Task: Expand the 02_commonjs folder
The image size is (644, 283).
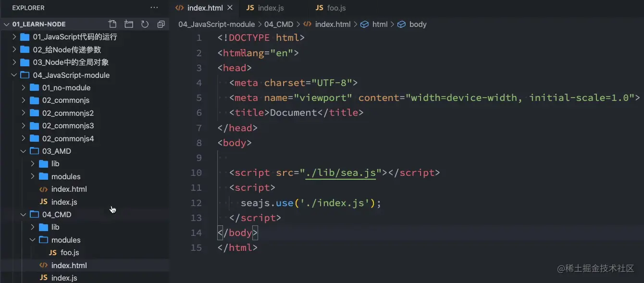Action: click(24, 100)
